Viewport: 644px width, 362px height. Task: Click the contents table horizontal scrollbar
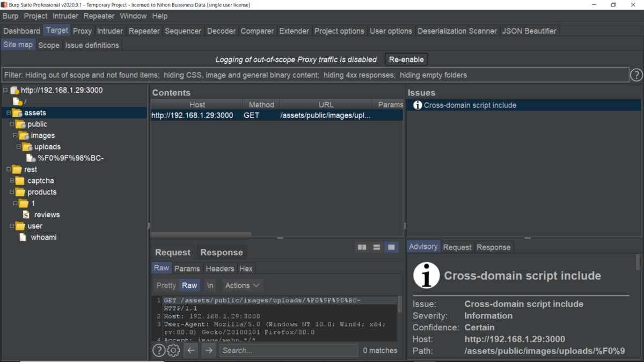201,234
